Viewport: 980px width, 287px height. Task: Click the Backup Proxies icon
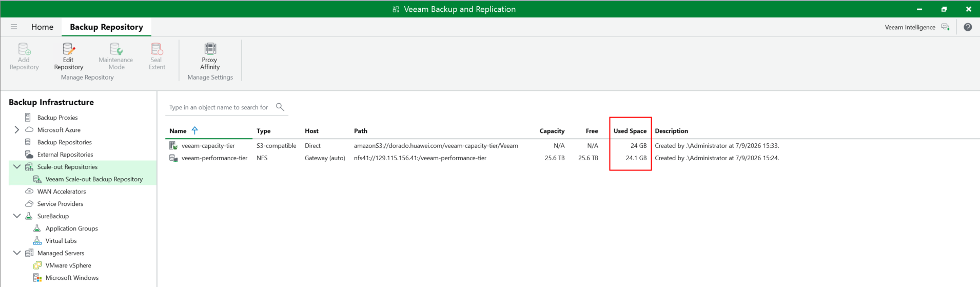click(28, 118)
